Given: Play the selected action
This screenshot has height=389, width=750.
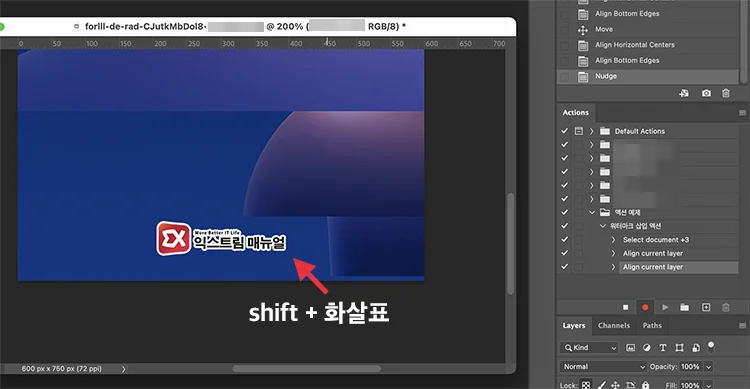Looking at the screenshot, I should [665, 307].
